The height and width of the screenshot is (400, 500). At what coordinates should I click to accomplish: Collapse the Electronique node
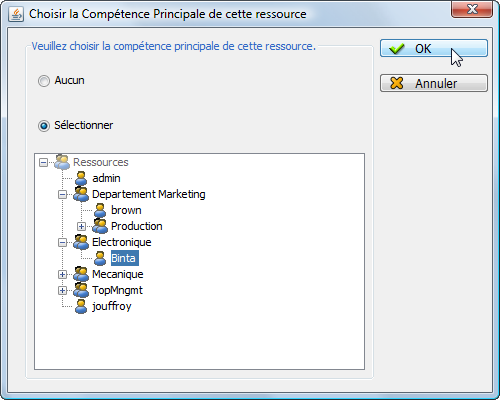tap(62, 242)
